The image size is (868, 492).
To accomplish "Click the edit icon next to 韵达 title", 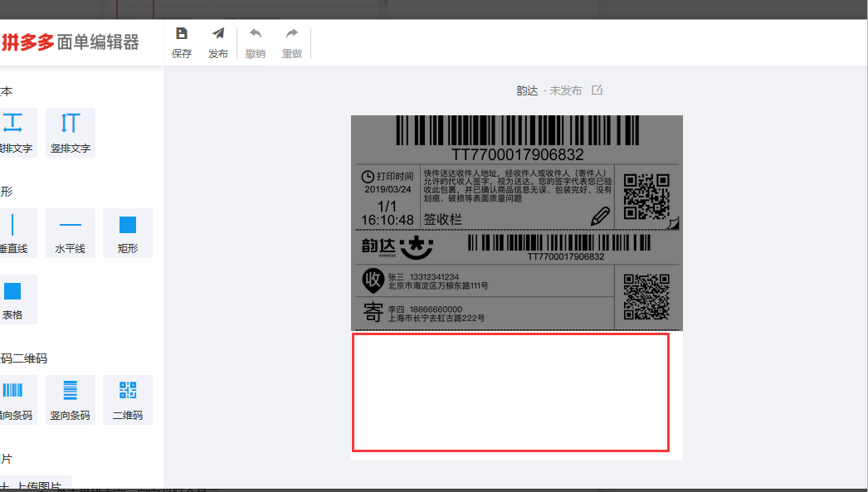I will (597, 90).
